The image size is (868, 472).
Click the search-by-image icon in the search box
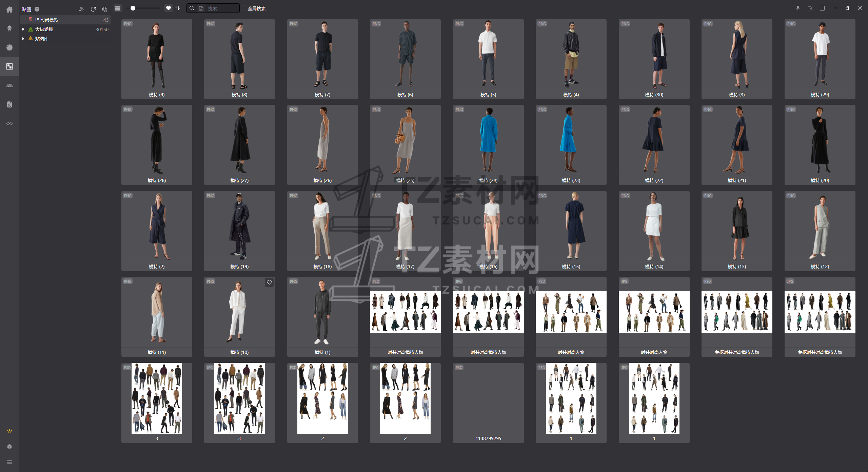[x=201, y=8]
